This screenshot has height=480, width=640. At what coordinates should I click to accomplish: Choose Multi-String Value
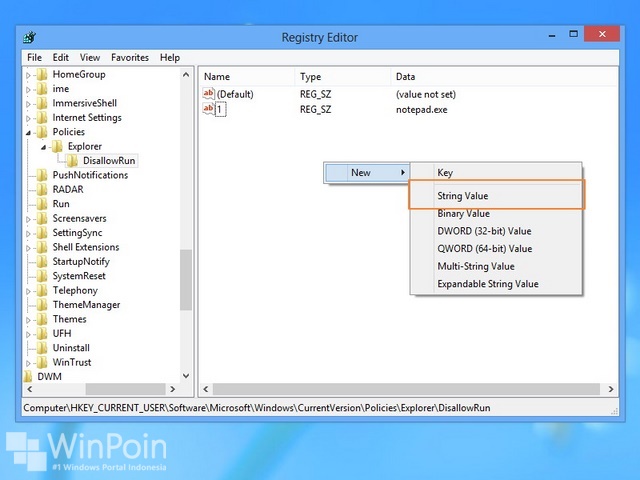[496, 266]
